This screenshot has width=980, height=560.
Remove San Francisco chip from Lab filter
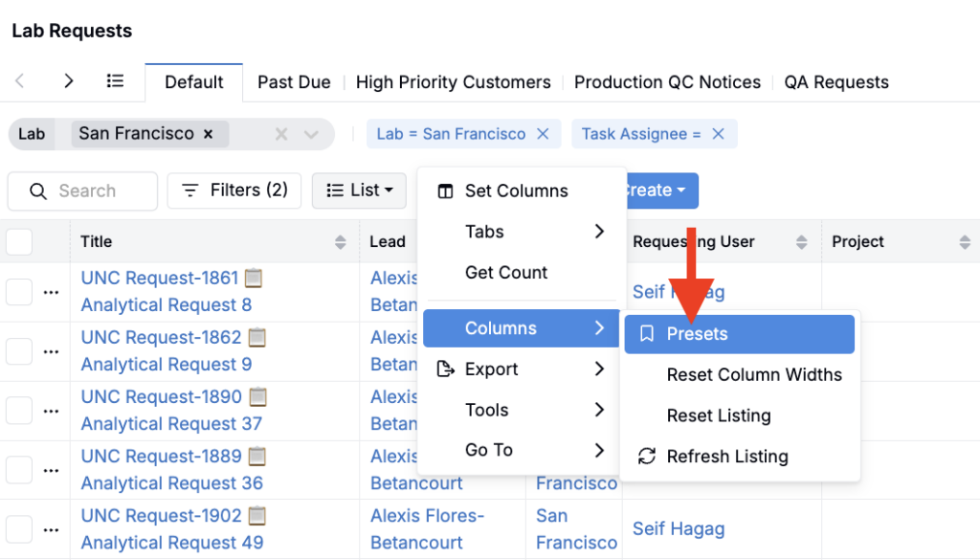click(208, 134)
